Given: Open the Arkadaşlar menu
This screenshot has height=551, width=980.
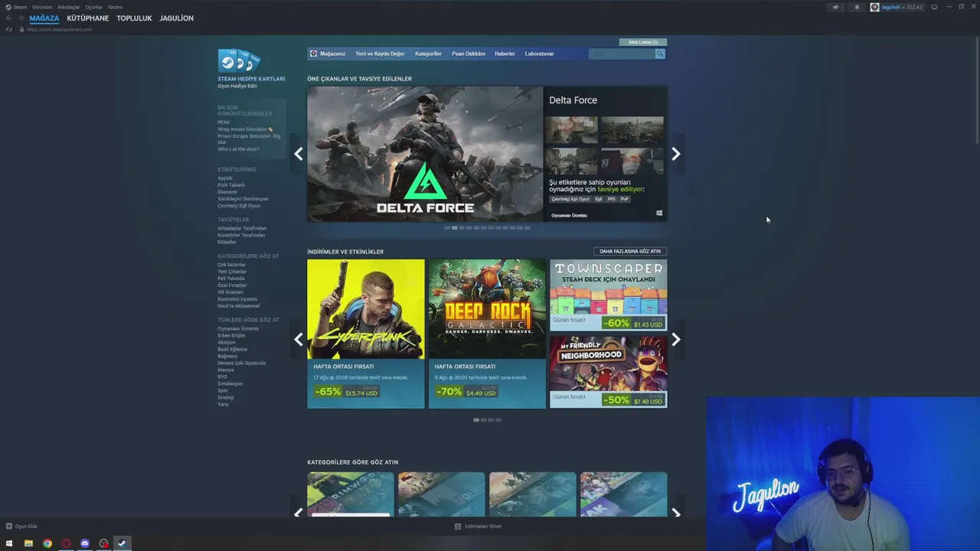Looking at the screenshot, I should coord(69,7).
